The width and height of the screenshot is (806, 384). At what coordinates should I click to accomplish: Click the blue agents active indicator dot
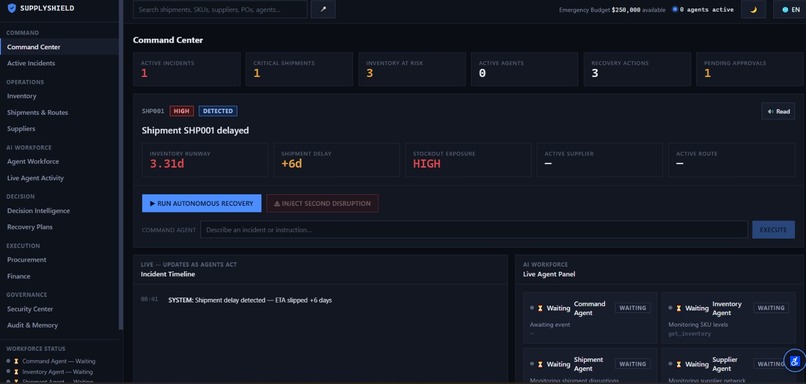675,9
